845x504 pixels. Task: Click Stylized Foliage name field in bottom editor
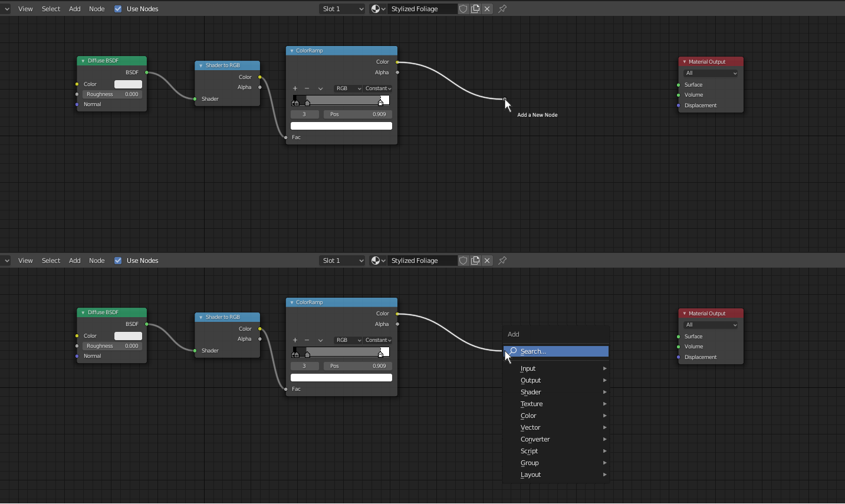click(422, 261)
